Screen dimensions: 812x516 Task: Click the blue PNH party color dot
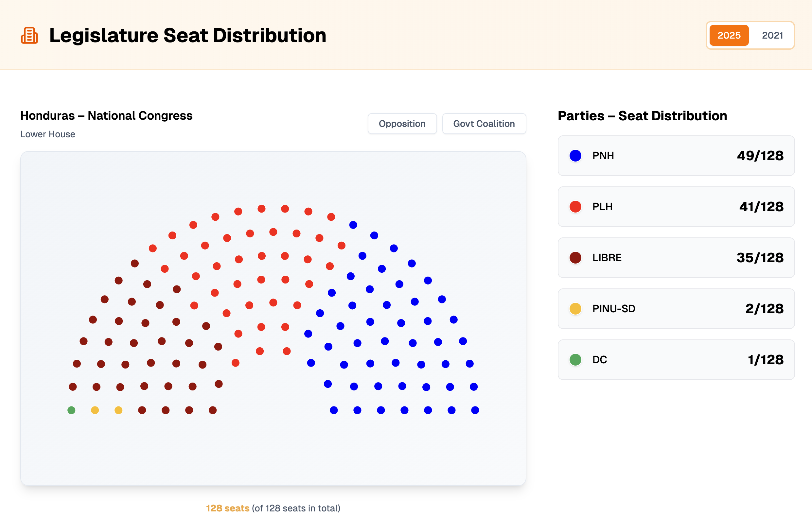(575, 156)
